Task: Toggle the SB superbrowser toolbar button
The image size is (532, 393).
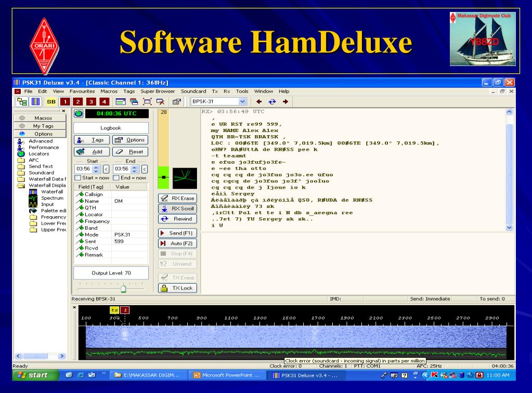Action: pyautogui.click(x=51, y=101)
